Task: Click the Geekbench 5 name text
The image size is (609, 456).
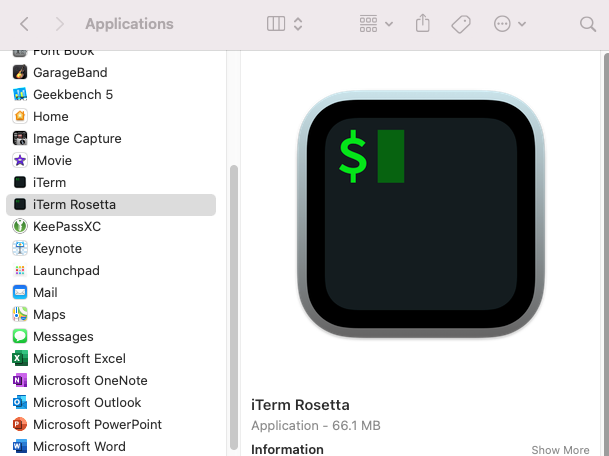Action: pos(73,94)
